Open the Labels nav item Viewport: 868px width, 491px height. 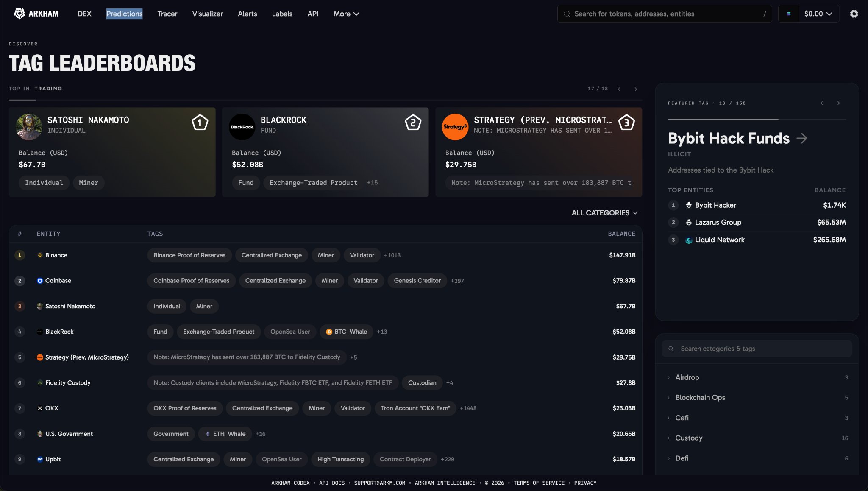[x=282, y=14]
